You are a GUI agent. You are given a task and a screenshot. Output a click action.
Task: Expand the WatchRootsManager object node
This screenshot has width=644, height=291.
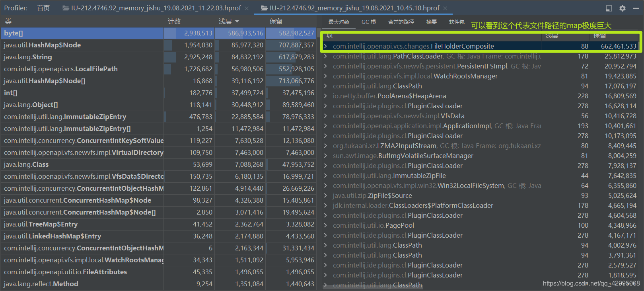pos(325,76)
